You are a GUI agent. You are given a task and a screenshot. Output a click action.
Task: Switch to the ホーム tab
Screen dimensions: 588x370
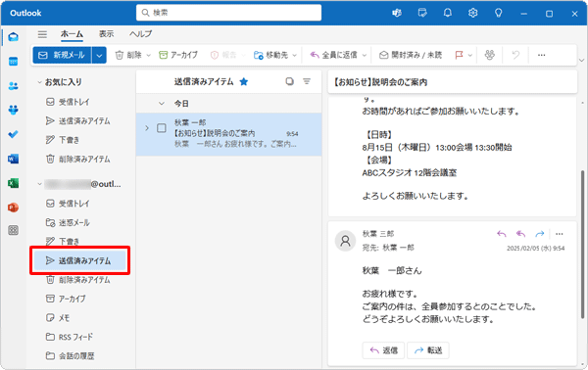pyautogui.click(x=72, y=34)
